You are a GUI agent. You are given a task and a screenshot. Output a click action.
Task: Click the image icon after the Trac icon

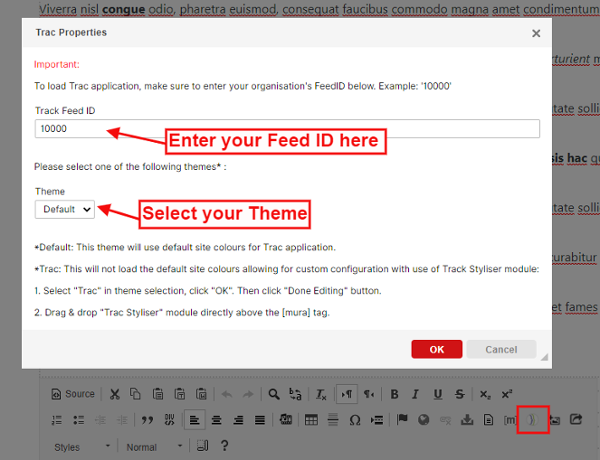[555, 420]
